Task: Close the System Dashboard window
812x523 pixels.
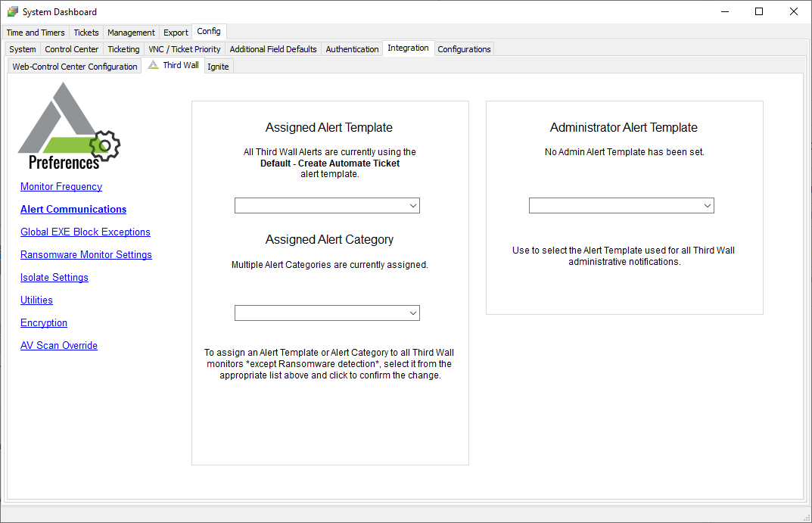Action: [x=793, y=11]
